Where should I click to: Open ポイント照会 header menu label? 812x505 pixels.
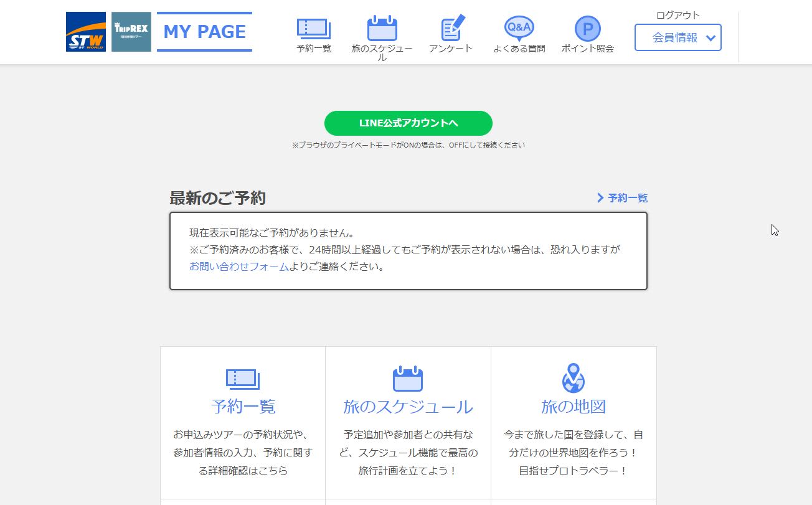coord(587,49)
